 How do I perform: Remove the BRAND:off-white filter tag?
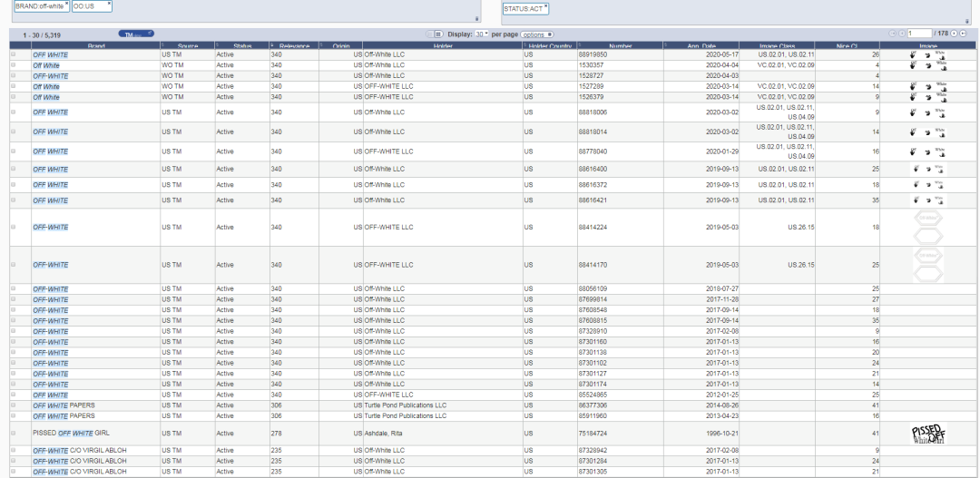coord(66,4)
